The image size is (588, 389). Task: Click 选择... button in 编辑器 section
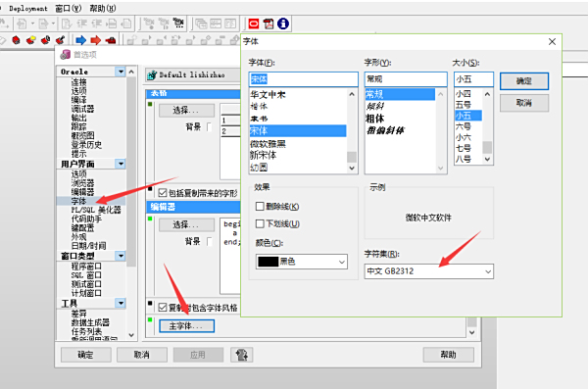point(186,224)
